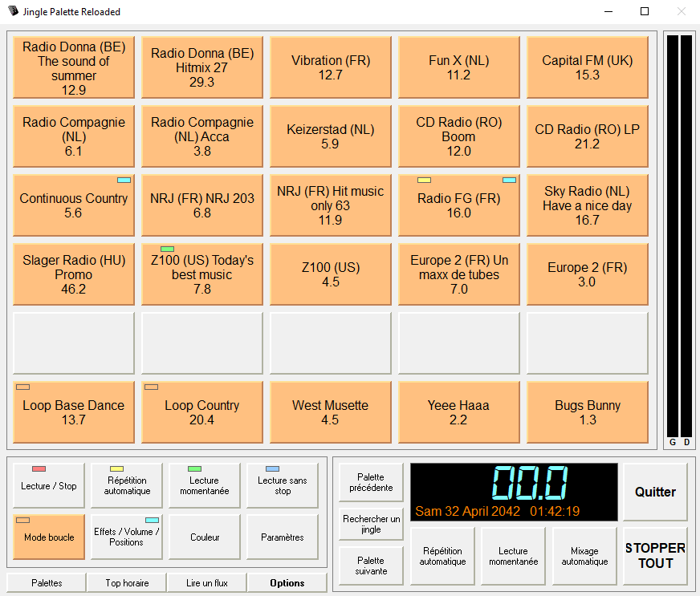Click the cyan marker on Continuous Country

point(124,180)
